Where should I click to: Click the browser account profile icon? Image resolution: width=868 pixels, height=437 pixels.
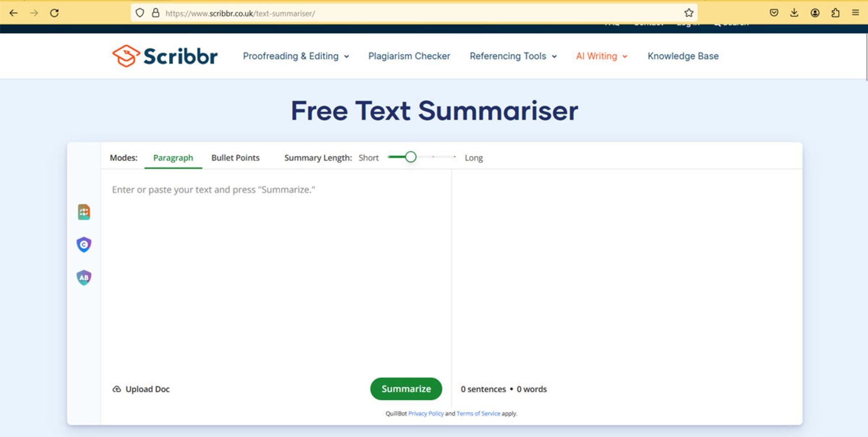(x=815, y=13)
